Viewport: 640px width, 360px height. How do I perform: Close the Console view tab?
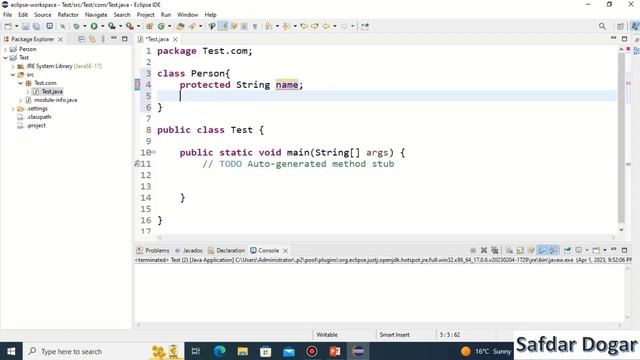tap(285, 251)
